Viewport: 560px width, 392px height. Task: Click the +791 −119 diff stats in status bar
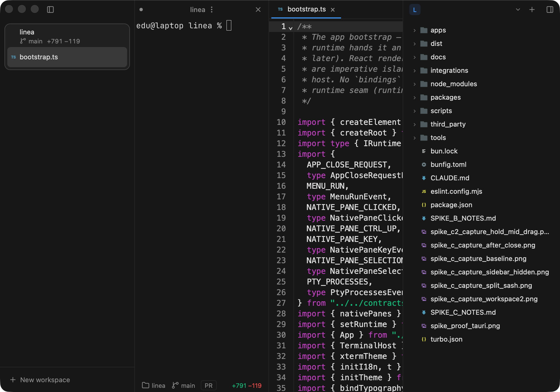click(x=247, y=386)
